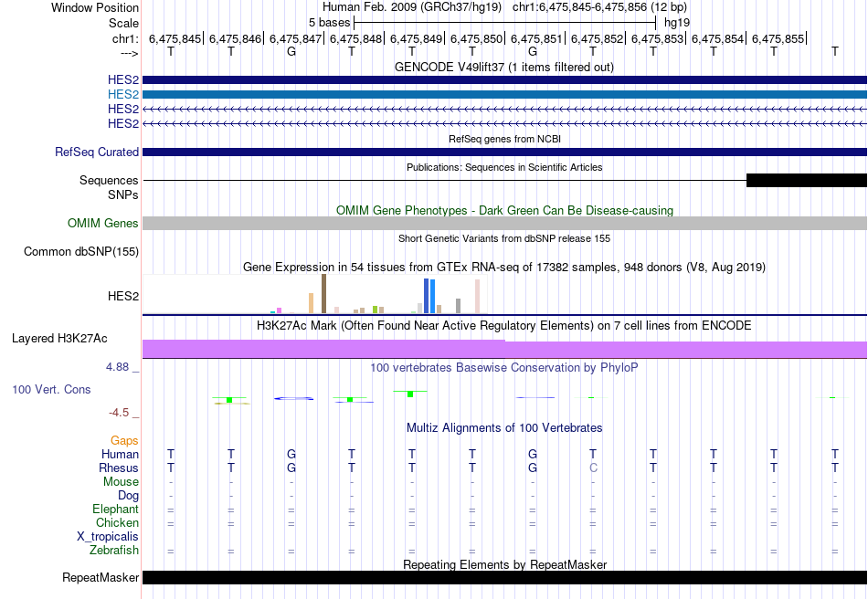Click the Rhesus C mismatch base

point(593,468)
